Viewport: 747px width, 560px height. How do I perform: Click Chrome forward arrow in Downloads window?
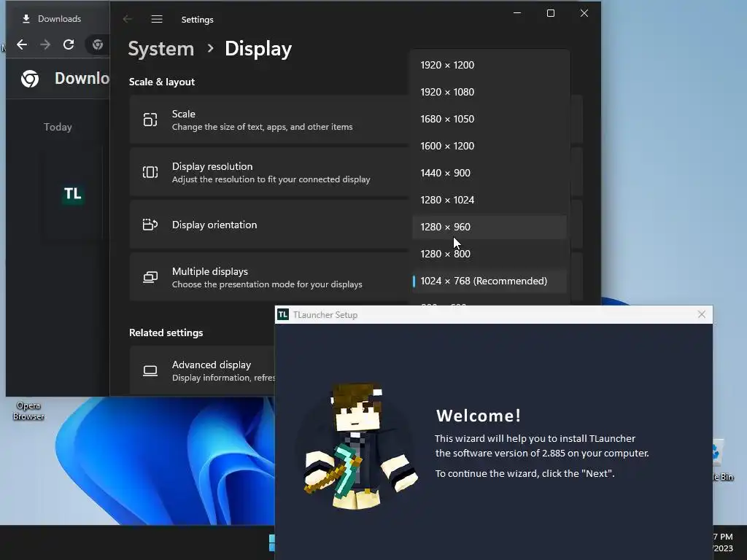[x=45, y=44]
